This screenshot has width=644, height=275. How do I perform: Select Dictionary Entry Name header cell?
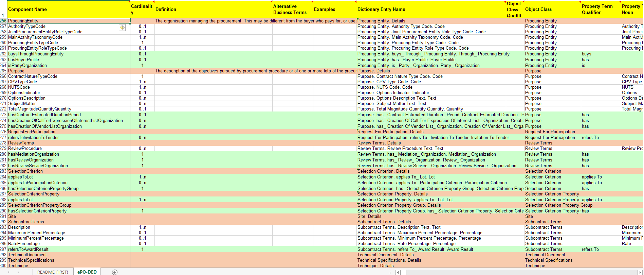431,10
